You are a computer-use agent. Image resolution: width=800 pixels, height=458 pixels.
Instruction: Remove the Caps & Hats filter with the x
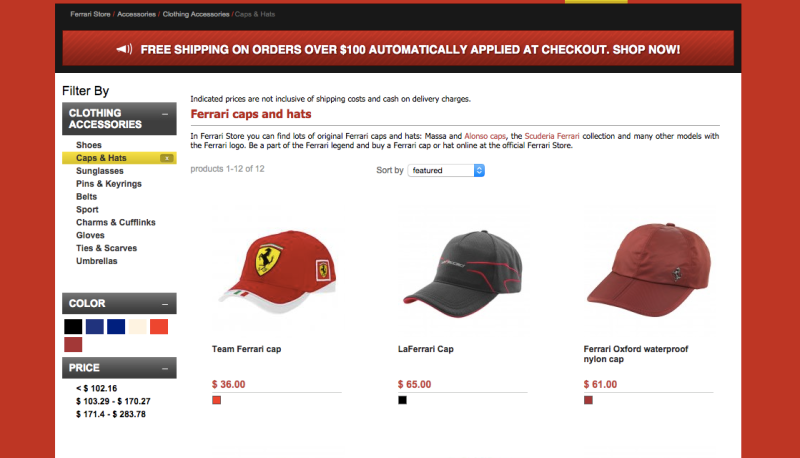click(x=167, y=158)
